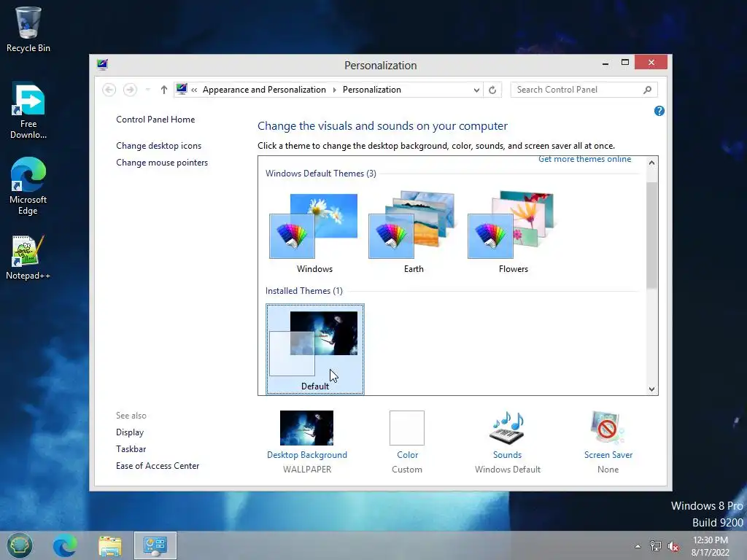Open the Free Download desktop shortcut
The image size is (747, 560).
(28, 111)
